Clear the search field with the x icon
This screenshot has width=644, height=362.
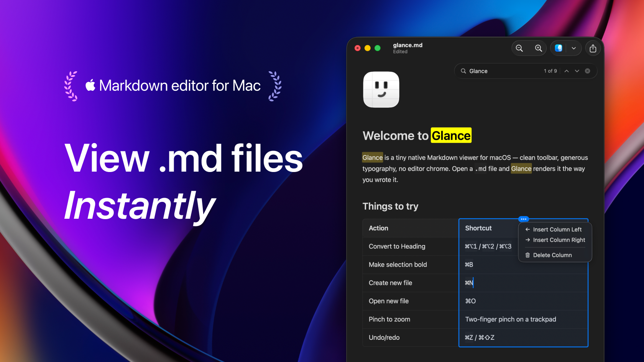(x=588, y=71)
